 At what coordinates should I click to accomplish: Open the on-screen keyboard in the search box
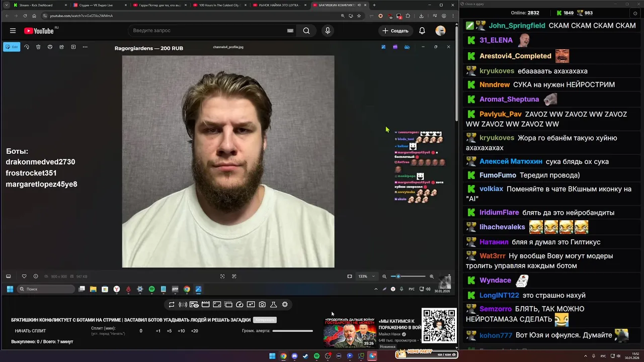(290, 31)
